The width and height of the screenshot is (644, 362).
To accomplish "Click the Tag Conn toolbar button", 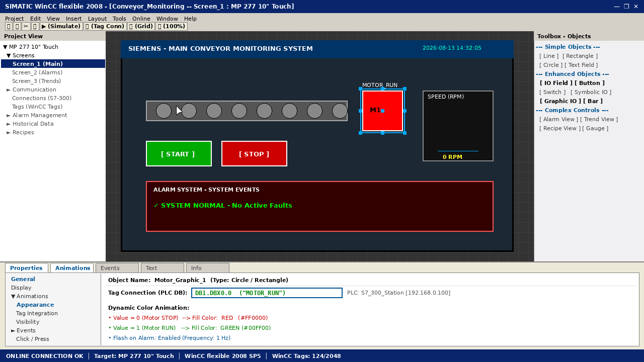I will click(x=105, y=26).
